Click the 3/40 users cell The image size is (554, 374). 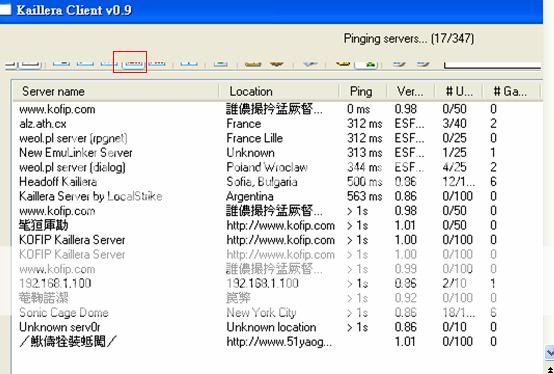(454, 124)
